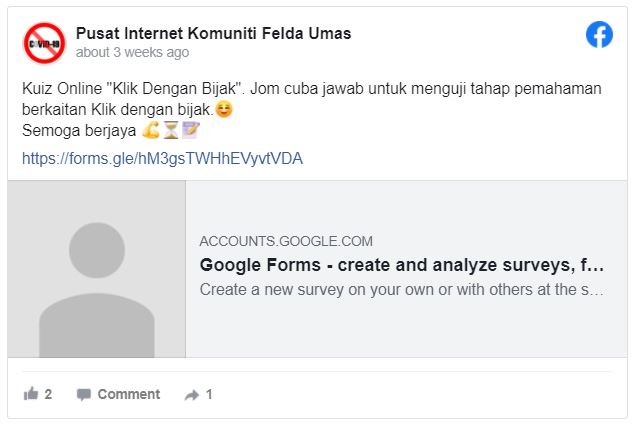View the like count of 2
This screenshot has width=636, height=425.
(x=48, y=394)
